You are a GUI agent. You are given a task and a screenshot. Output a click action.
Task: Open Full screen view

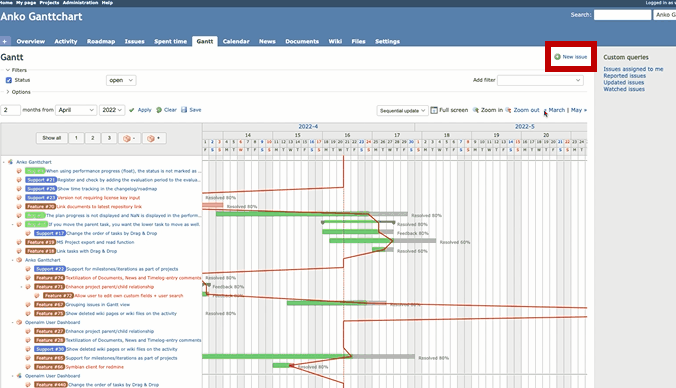[x=449, y=110]
